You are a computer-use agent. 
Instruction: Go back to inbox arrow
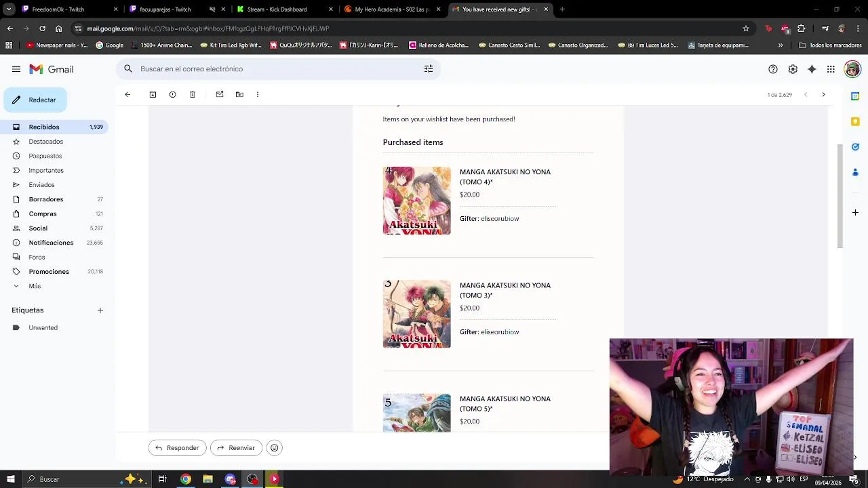[127, 94]
